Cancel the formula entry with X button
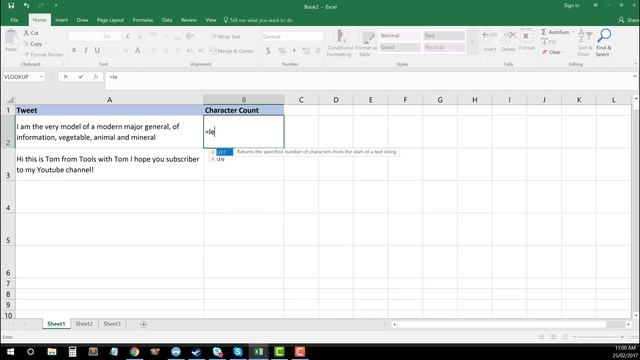The width and height of the screenshot is (640, 360). pos(65,77)
